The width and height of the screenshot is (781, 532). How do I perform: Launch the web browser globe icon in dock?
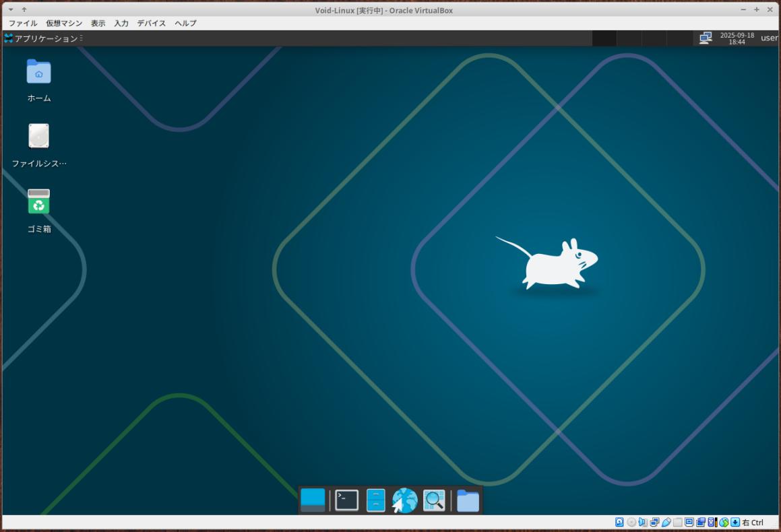click(404, 500)
